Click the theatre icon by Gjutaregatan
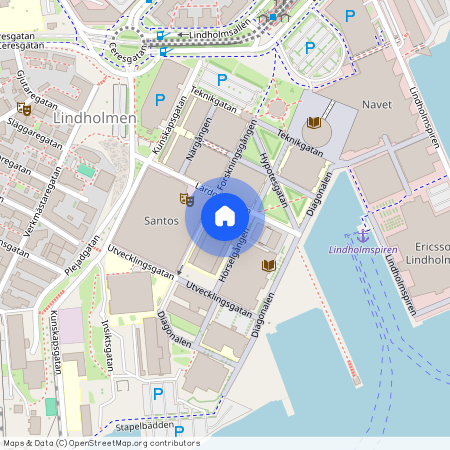Screen dimensions: 450x450 (x=24, y=109)
